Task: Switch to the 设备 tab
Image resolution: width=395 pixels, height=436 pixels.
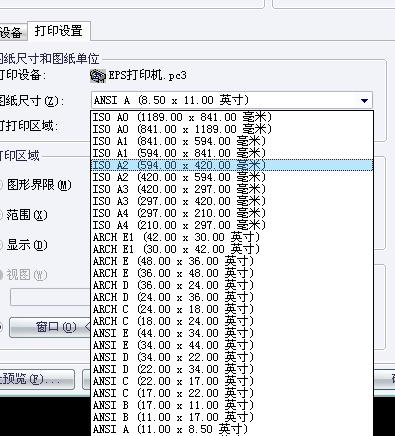Action: [13, 32]
